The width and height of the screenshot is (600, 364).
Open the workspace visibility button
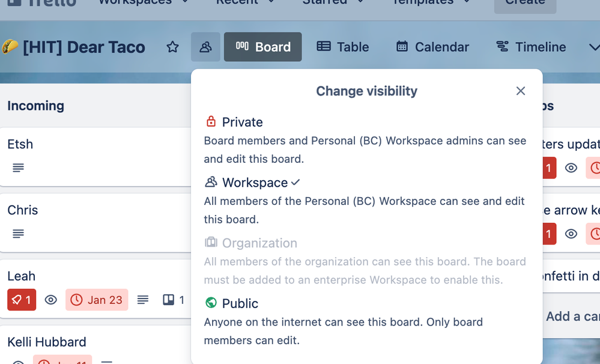pyautogui.click(x=205, y=47)
